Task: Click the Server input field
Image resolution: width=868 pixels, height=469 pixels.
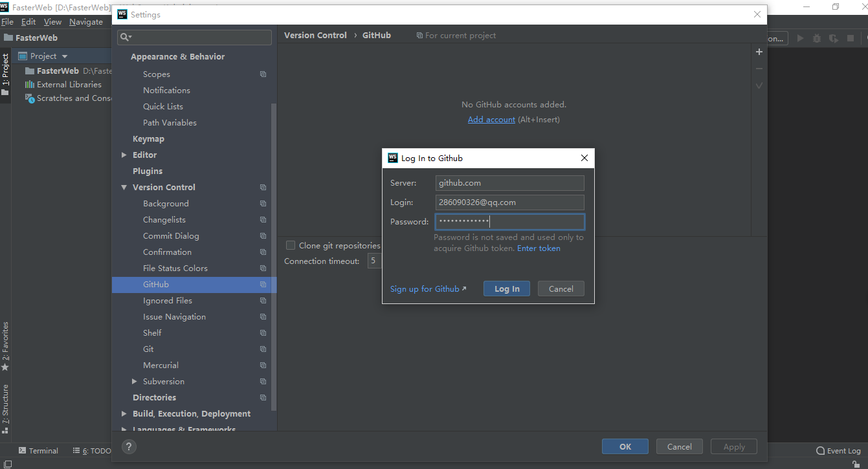Action: pyautogui.click(x=509, y=183)
